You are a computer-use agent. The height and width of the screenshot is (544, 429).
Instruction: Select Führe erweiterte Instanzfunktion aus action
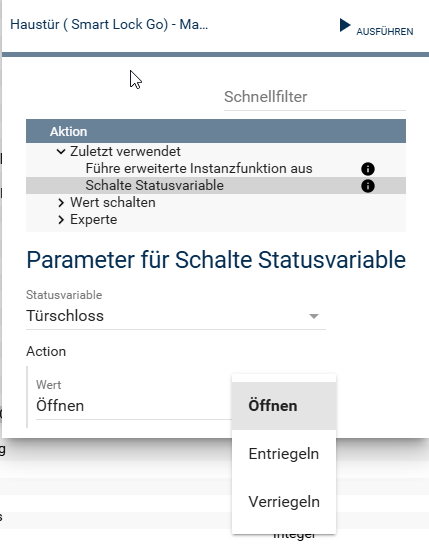[199, 169]
